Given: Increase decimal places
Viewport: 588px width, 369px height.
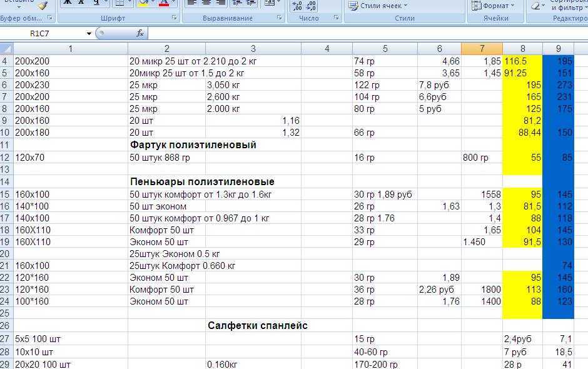Looking at the screenshot, I should (297, 6).
